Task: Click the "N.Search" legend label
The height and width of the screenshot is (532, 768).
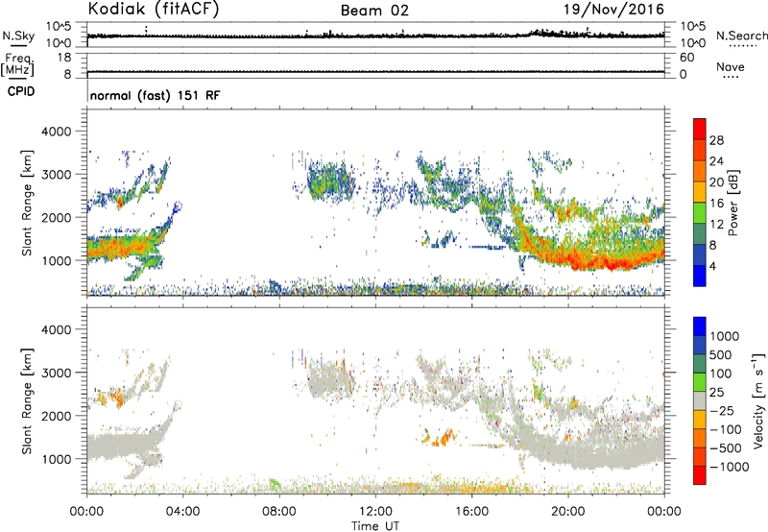Action: coord(741,36)
